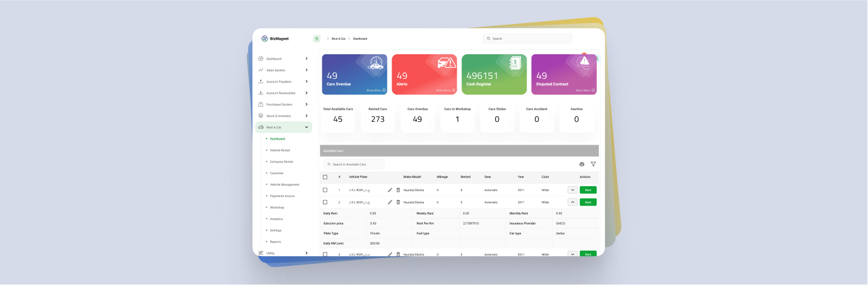The width and height of the screenshot is (868, 285).
Task: Click the Total Available Cars 45 card
Action: coord(338,118)
